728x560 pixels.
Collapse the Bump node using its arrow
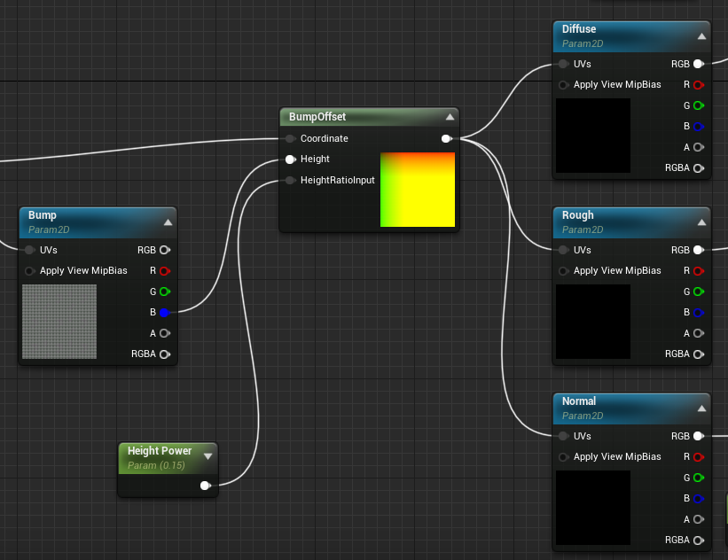[168, 222]
